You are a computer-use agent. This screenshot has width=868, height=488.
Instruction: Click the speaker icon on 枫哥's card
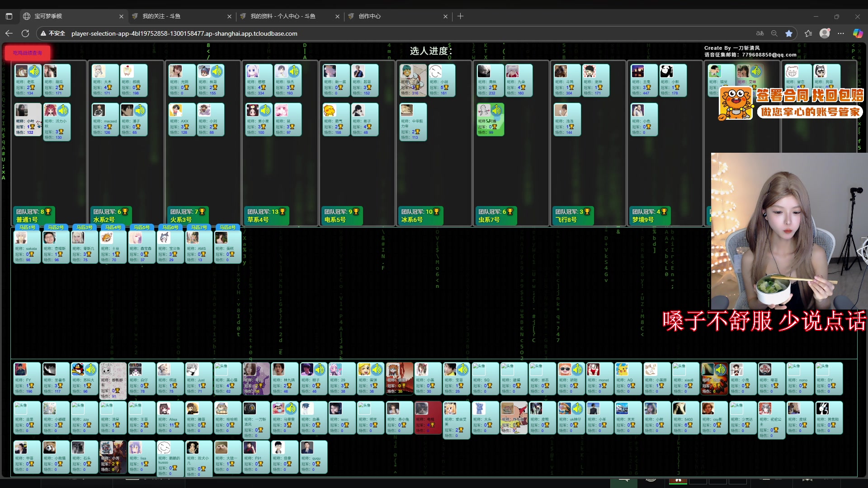pyautogui.click(x=217, y=71)
